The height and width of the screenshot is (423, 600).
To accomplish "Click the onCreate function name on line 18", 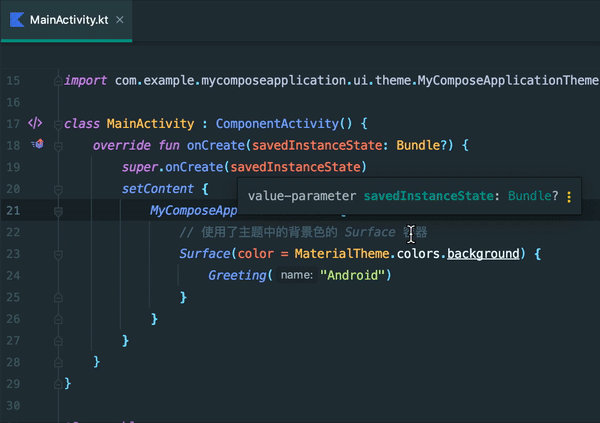I will pyautogui.click(x=216, y=145).
